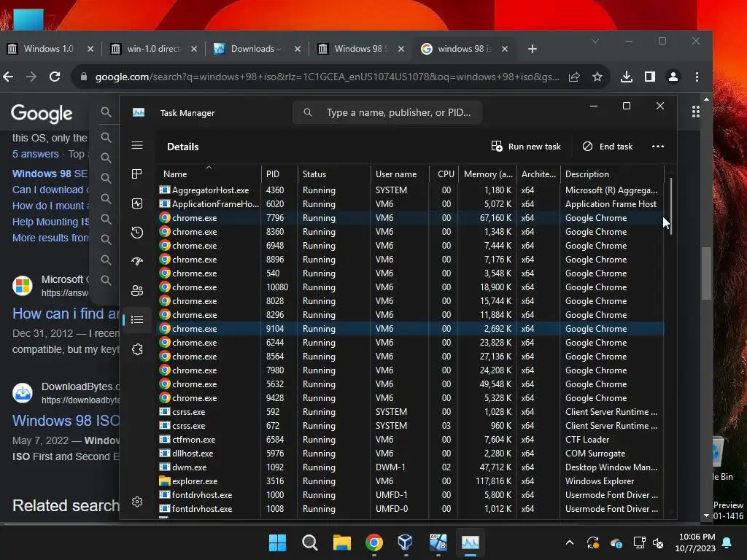Open Startup apps page in Task Manager
Screen dimensions: 747x560
(x=137, y=261)
